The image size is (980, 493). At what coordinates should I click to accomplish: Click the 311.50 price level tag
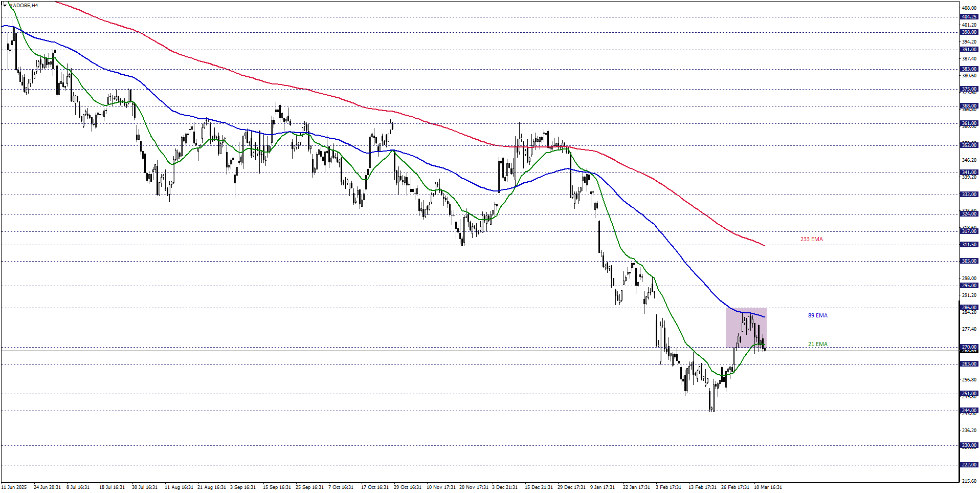point(969,245)
